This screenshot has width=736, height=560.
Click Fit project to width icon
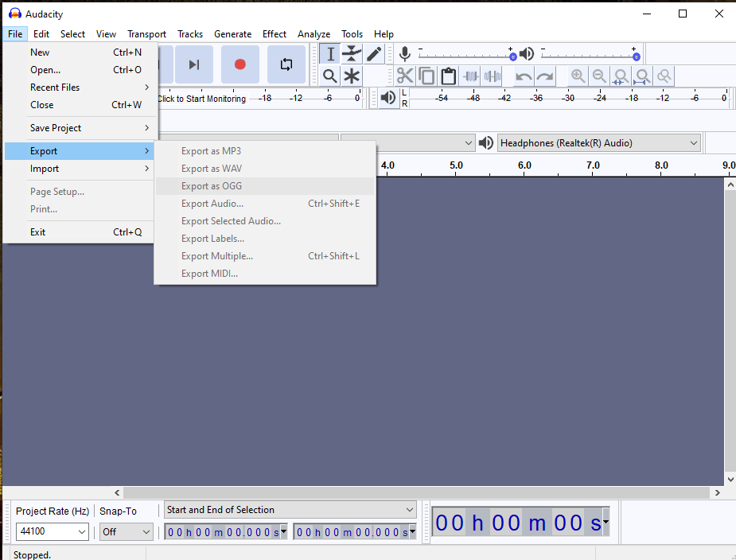pyautogui.click(x=642, y=76)
